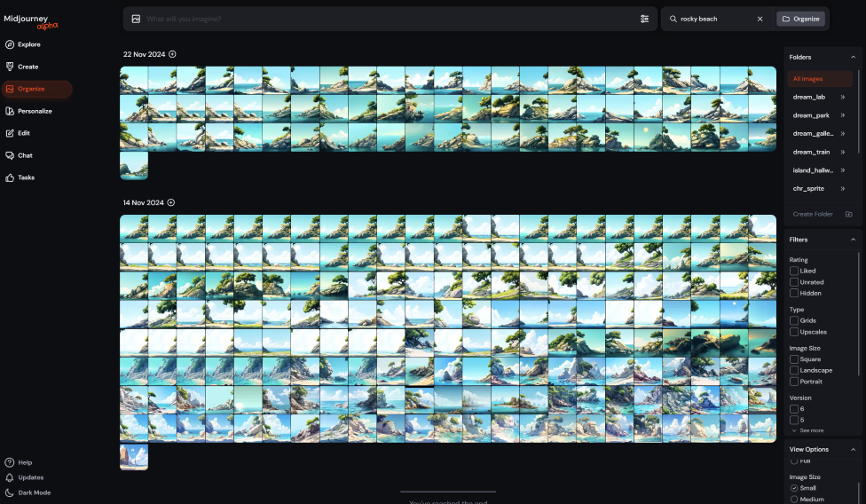Collapse the Filters section chevron

[x=853, y=240]
